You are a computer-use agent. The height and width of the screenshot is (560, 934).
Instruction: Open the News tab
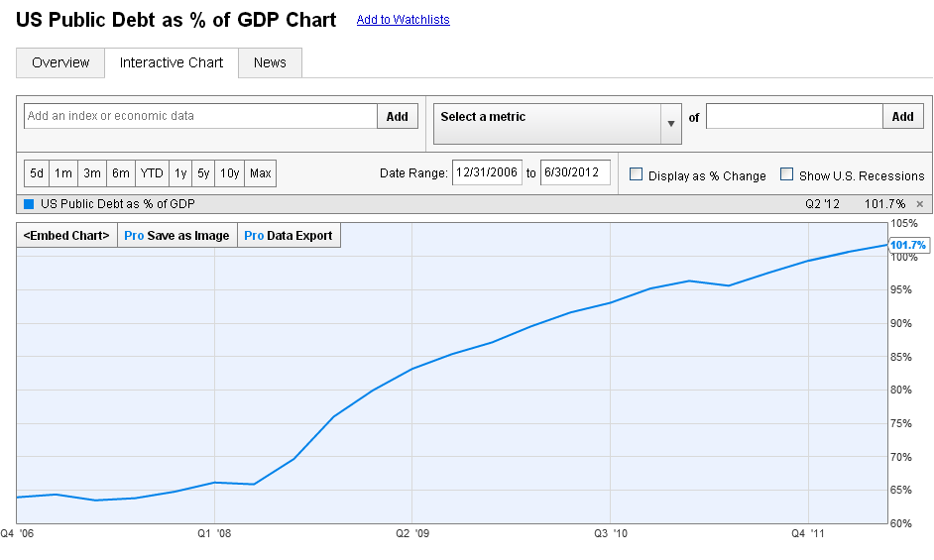click(270, 62)
